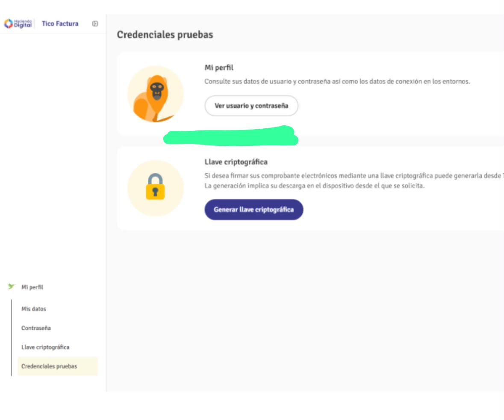This screenshot has width=504, height=420.
Task: Click the Credenciales pruebas page heading
Action: [x=165, y=35]
